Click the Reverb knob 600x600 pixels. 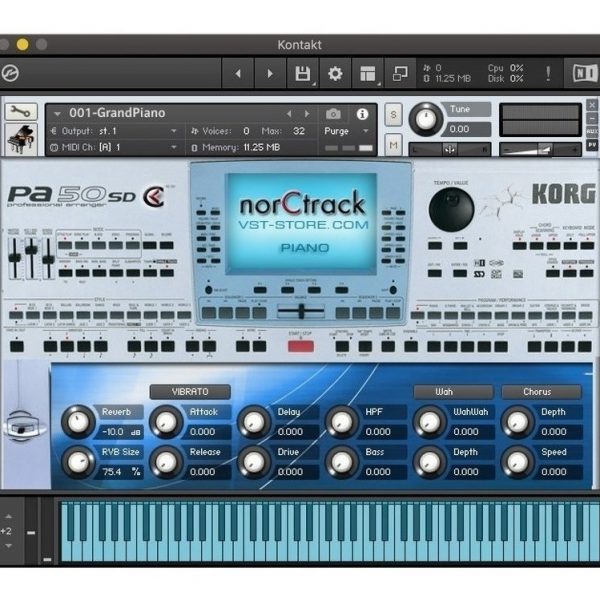(x=78, y=422)
